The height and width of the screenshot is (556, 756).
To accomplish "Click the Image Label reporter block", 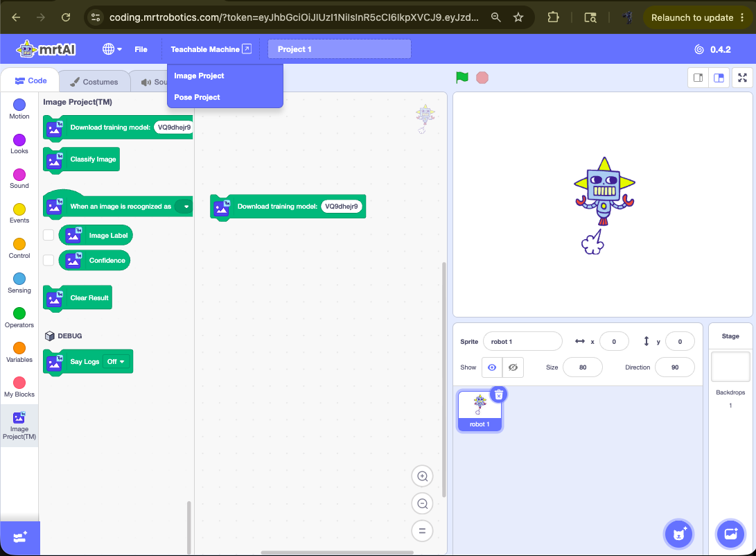I will 96,235.
